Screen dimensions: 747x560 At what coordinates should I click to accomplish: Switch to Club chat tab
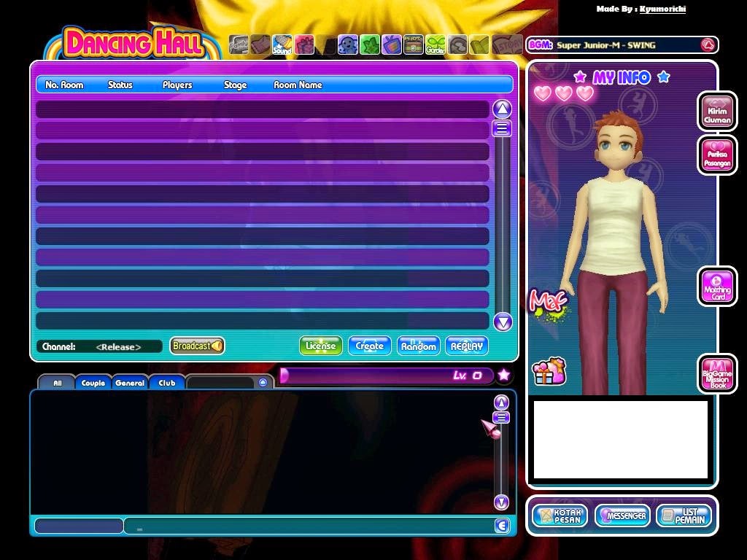[167, 383]
